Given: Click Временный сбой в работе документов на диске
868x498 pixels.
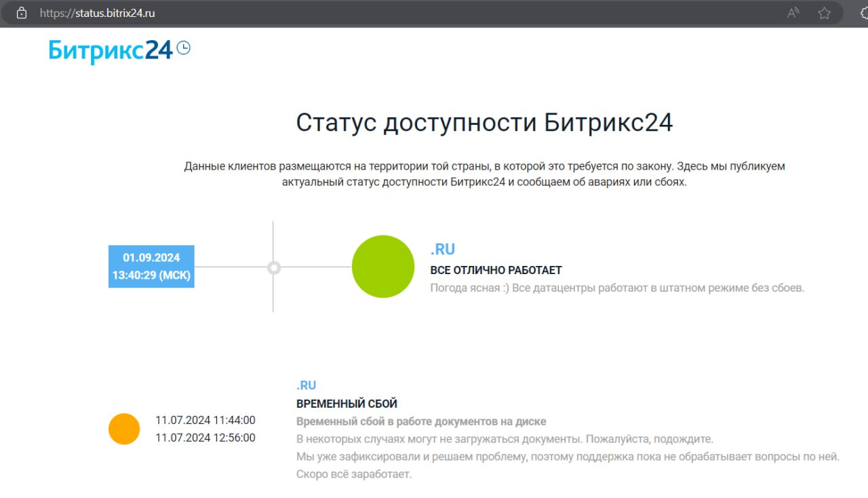Looking at the screenshot, I should [421, 421].
